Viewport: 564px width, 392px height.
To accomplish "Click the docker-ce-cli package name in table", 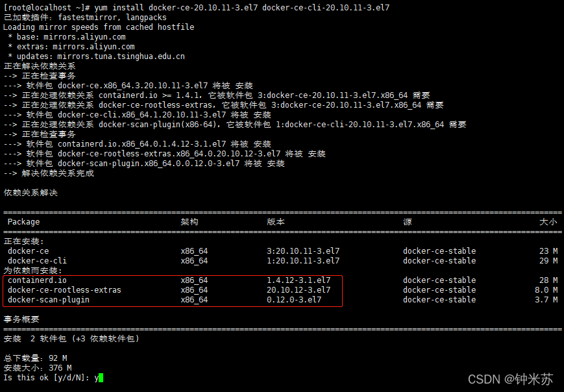I will (37, 261).
